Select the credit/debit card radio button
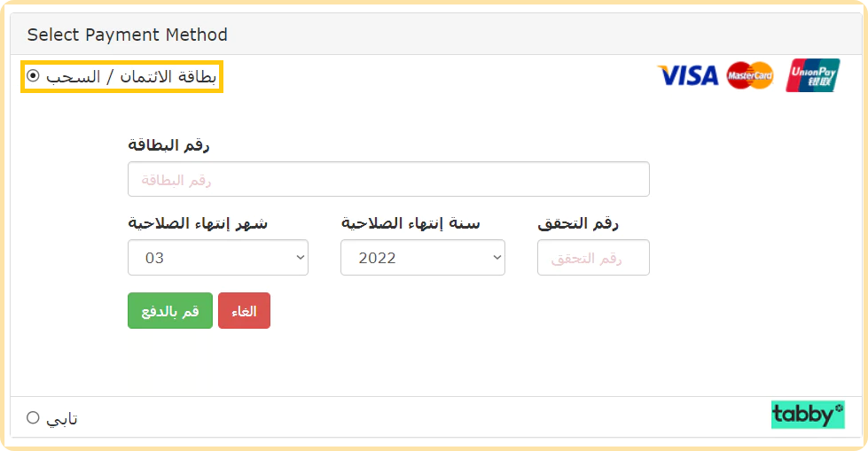Image resolution: width=868 pixels, height=451 pixels. 33,75
